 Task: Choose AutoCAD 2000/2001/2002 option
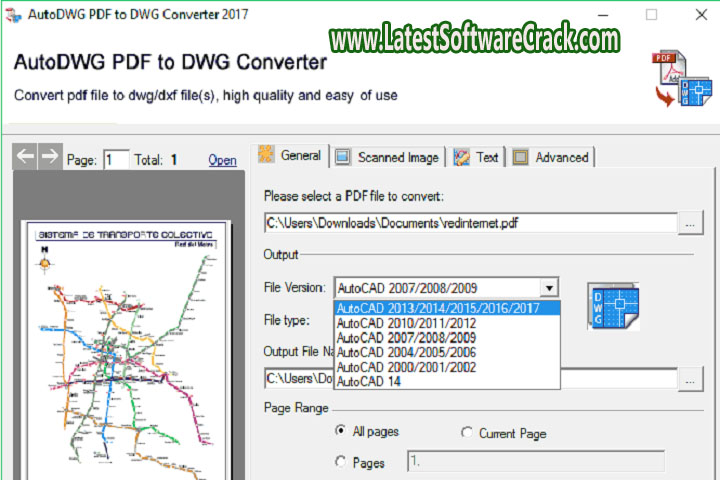pos(448,367)
